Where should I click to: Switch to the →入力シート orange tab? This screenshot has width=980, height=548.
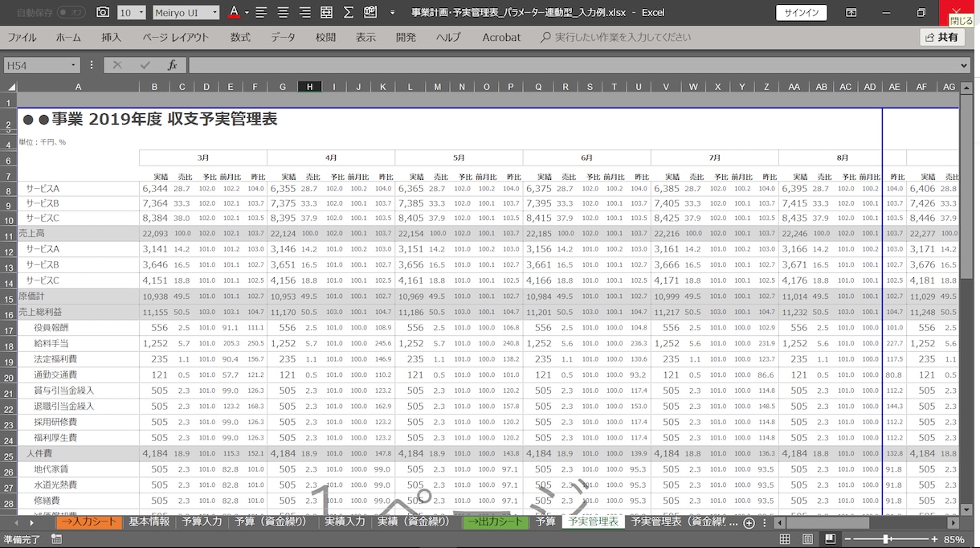88,521
